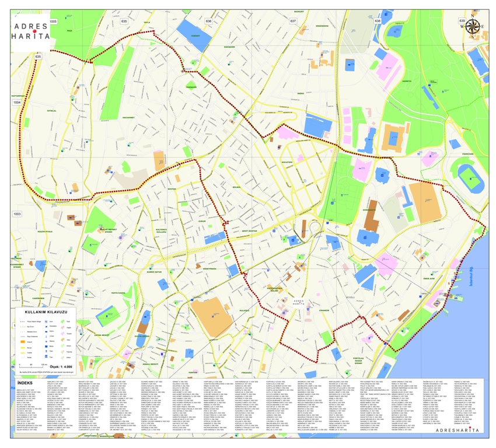The image size is (496, 448).
Task: Select grid label 1004 on left edge
Action: click(x=17, y=102)
